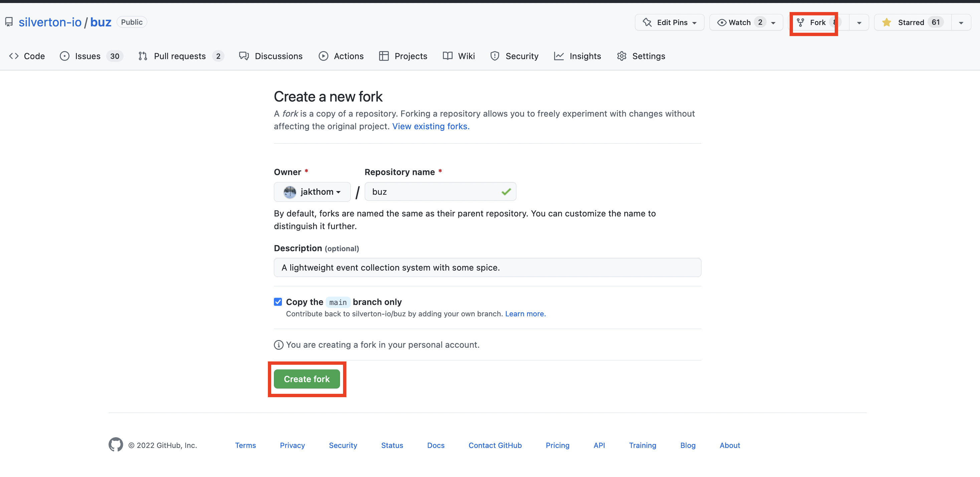The image size is (980, 477).
Task: Click the Code tab icon
Action: tap(14, 56)
